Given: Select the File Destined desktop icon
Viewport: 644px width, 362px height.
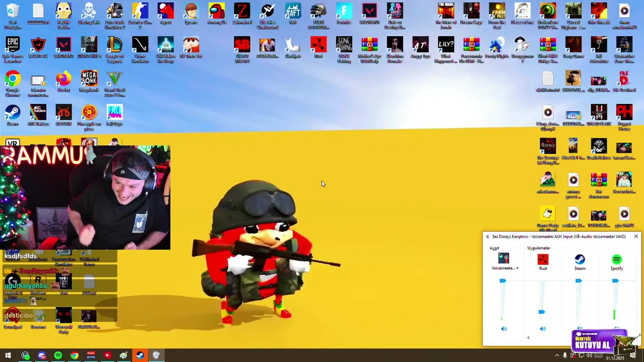Looking at the screenshot, I should [x=624, y=81].
